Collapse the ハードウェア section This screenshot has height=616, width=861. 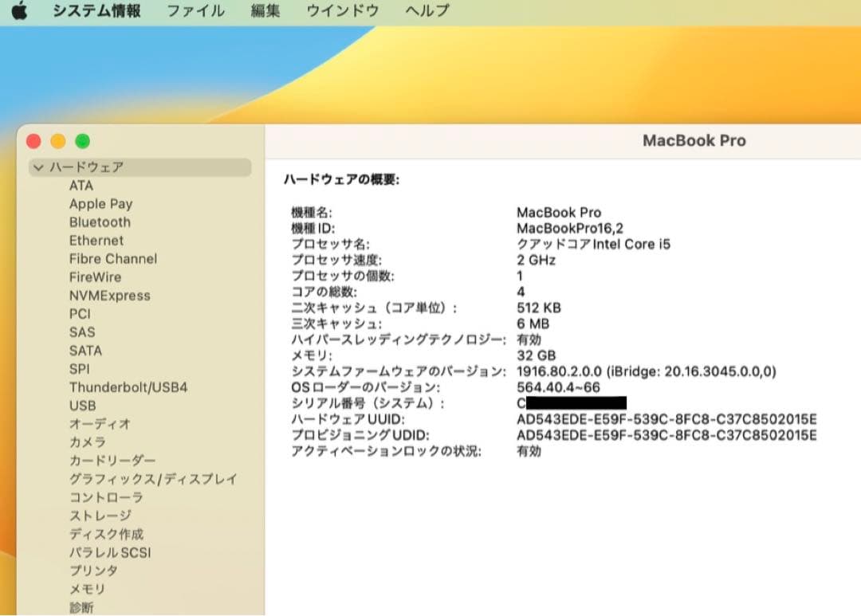tap(37, 167)
